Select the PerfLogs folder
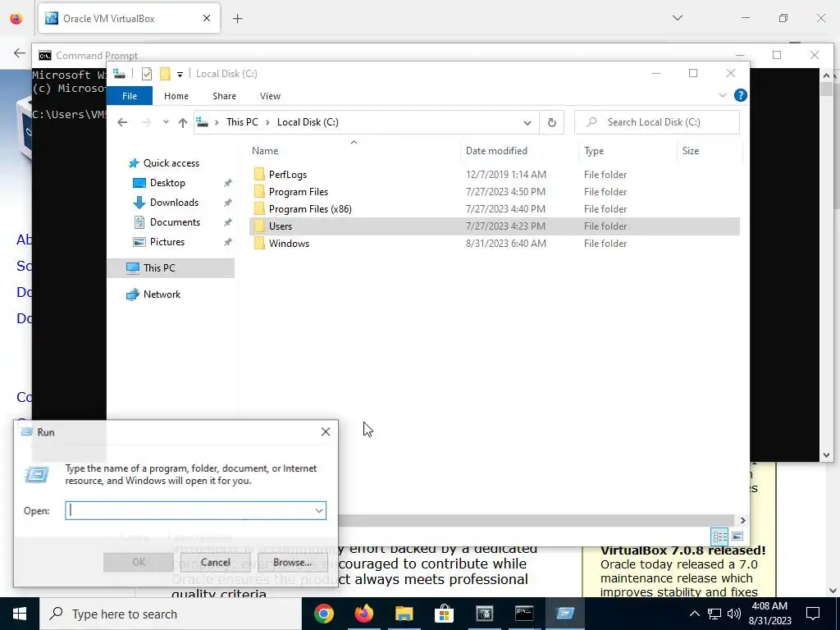 click(x=288, y=175)
